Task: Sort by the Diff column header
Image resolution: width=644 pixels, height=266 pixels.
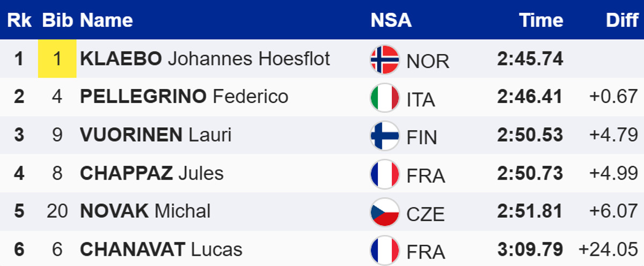Action: tap(621, 20)
